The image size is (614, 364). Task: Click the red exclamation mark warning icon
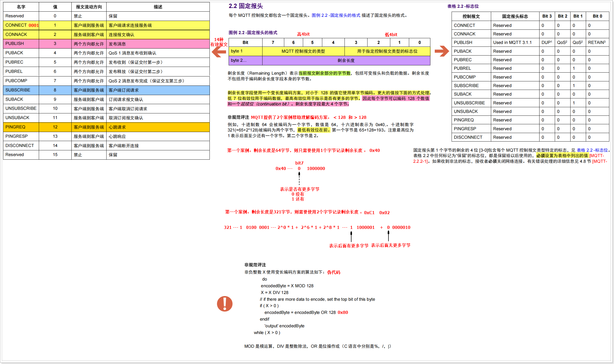tap(224, 304)
